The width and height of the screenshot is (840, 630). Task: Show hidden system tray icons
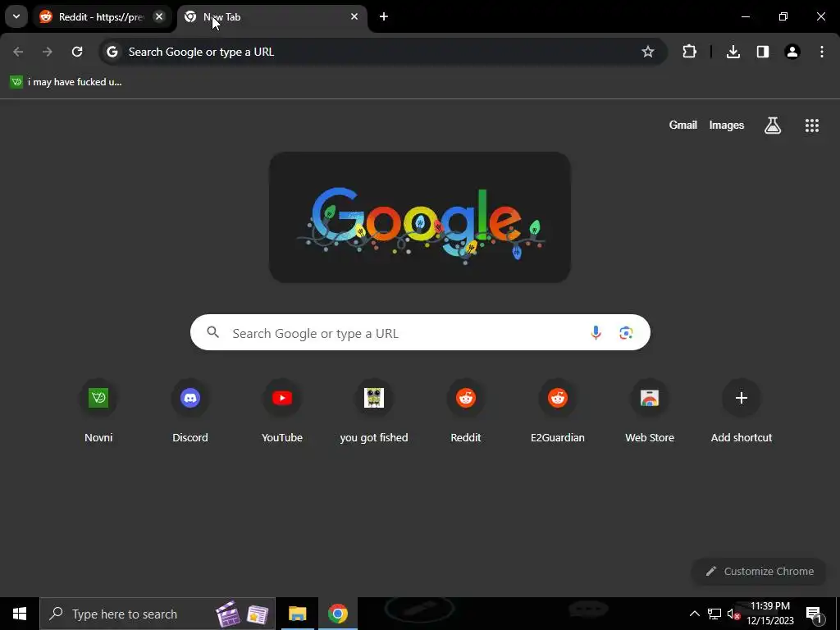[694, 614]
